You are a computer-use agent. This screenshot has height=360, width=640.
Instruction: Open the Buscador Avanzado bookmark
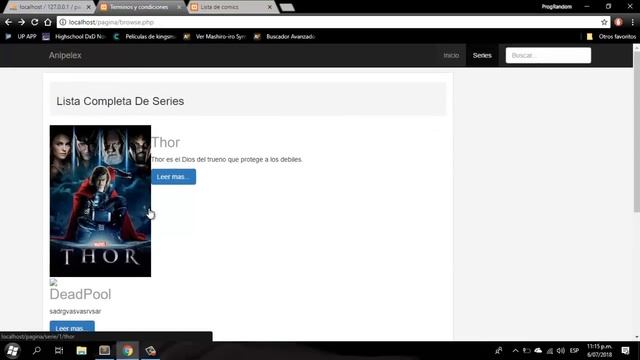(x=284, y=37)
